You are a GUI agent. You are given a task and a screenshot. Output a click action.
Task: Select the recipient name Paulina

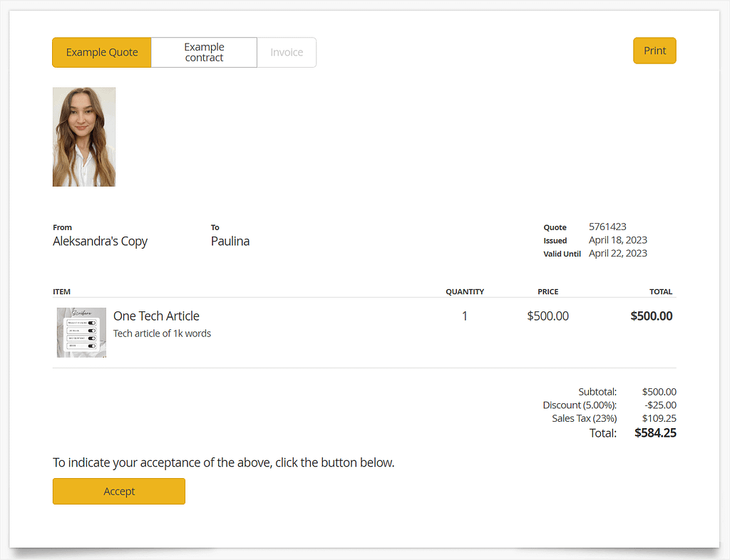point(230,241)
